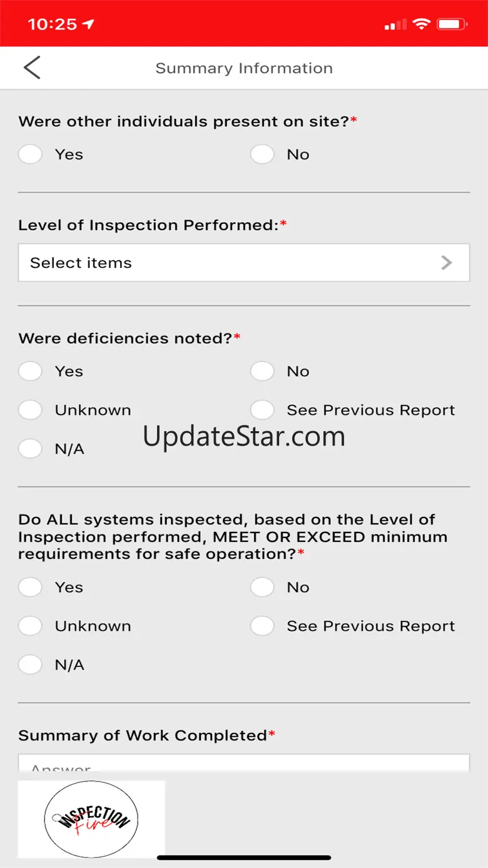Select No for systems meeting minimum requirements
Screen dimensions: 488x868
[262, 588]
